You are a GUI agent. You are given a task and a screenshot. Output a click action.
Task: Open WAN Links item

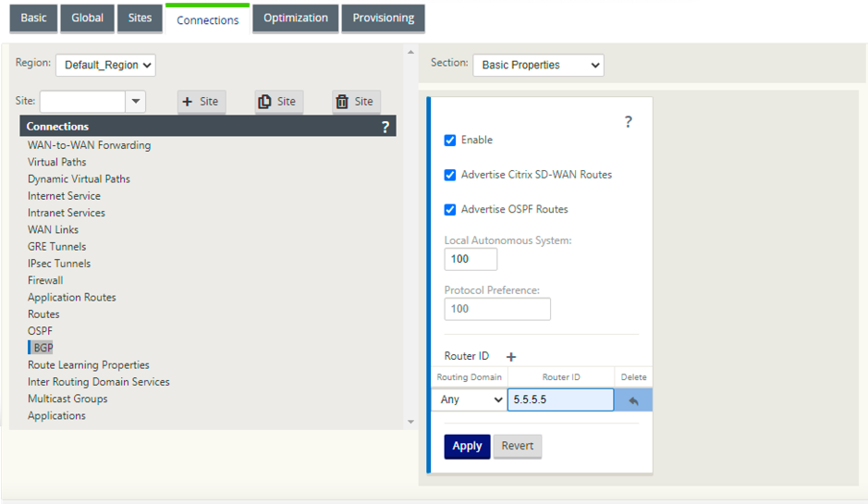tap(53, 230)
